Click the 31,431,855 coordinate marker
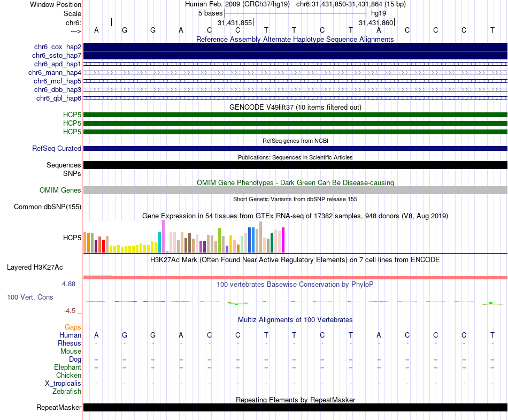The height and width of the screenshot is (420, 508). 235,22
